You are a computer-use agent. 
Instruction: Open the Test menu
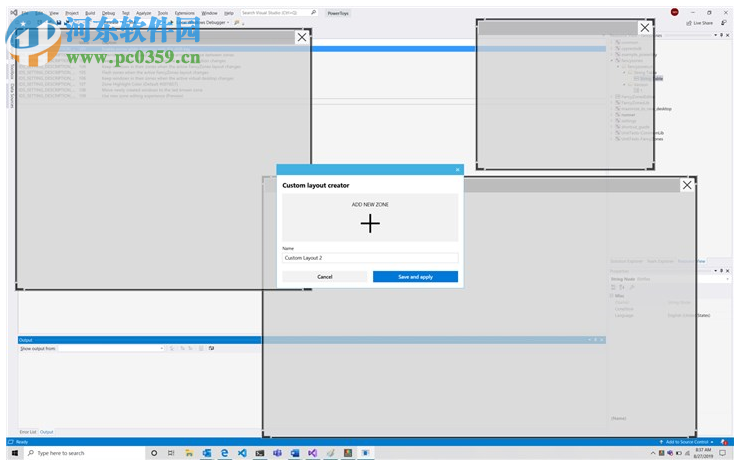pos(126,13)
